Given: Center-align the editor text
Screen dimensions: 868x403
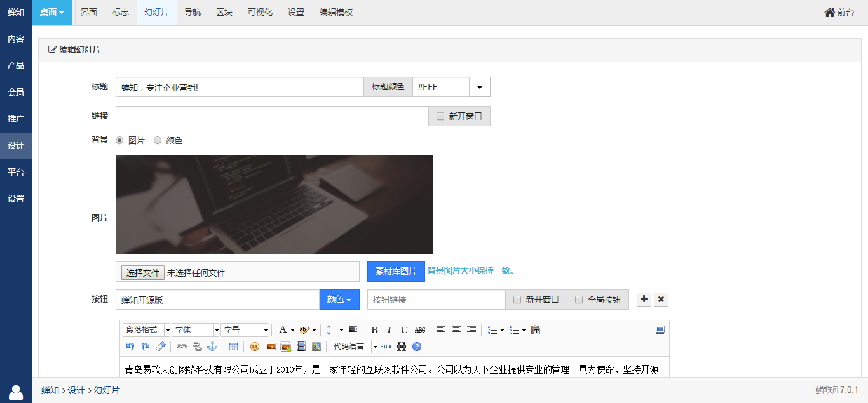Looking at the screenshot, I should [x=456, y=330].
